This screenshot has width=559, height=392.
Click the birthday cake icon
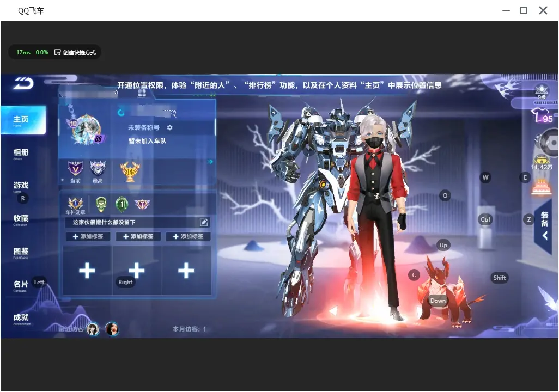pyautogui.click(x=542, y=187)
